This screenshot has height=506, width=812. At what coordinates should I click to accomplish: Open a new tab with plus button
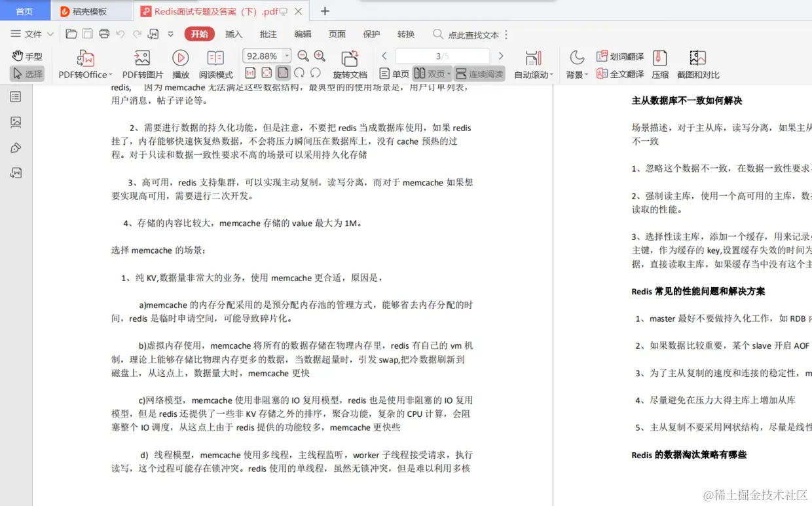click(325, 11)
